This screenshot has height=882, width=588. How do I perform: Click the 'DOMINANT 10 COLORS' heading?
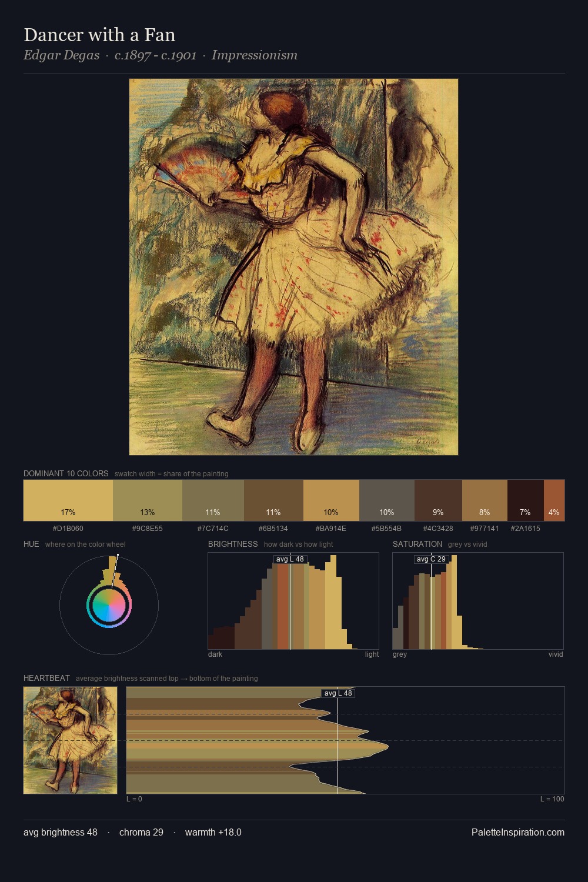[x=66, y=473]
